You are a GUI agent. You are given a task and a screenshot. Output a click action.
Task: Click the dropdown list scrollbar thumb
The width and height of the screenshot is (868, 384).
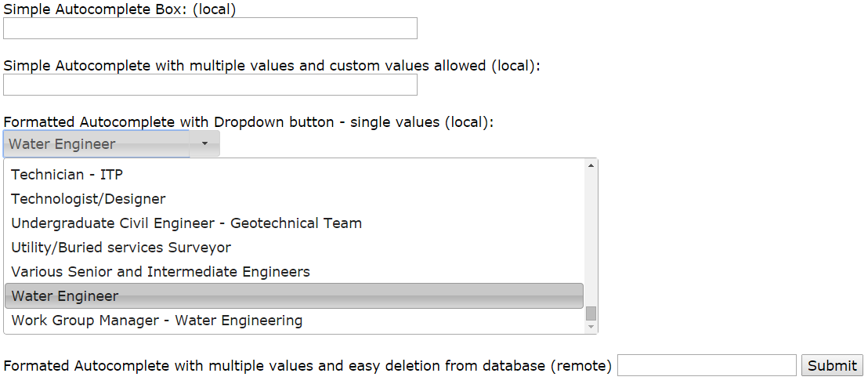[591, 313]
